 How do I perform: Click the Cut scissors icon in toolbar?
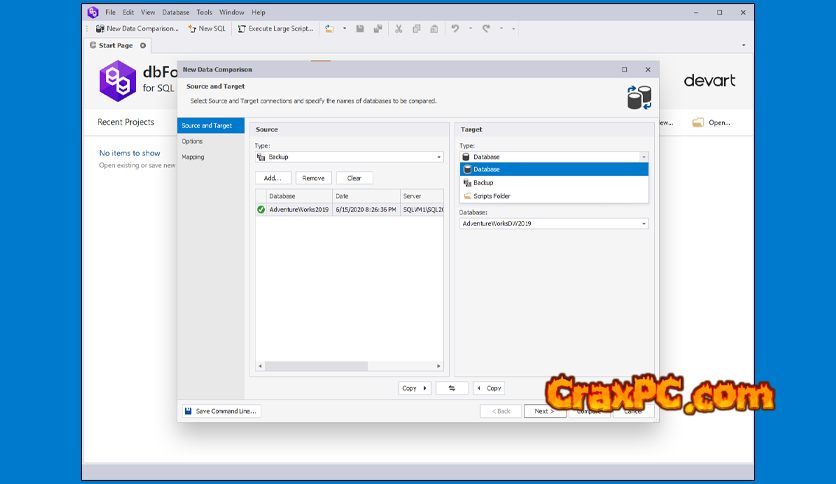[x=399, y=29]
